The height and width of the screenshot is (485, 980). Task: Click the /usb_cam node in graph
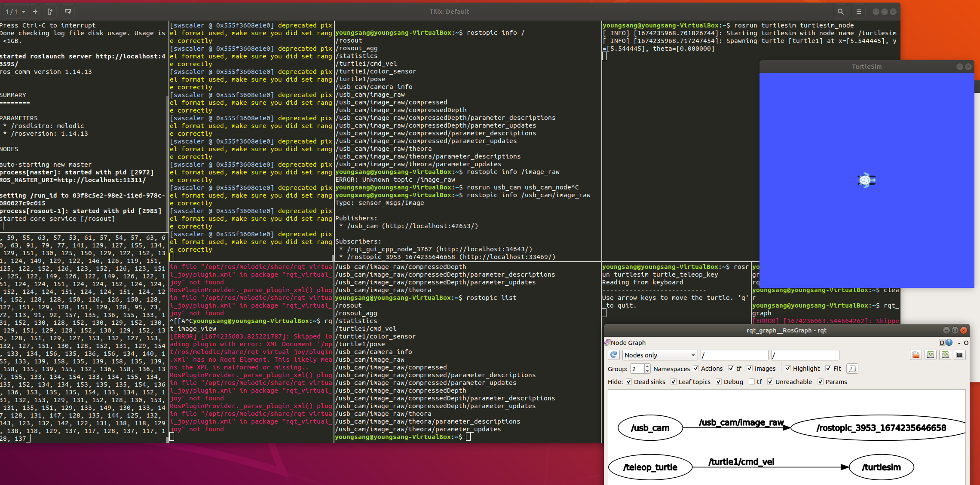click(650, 428)
